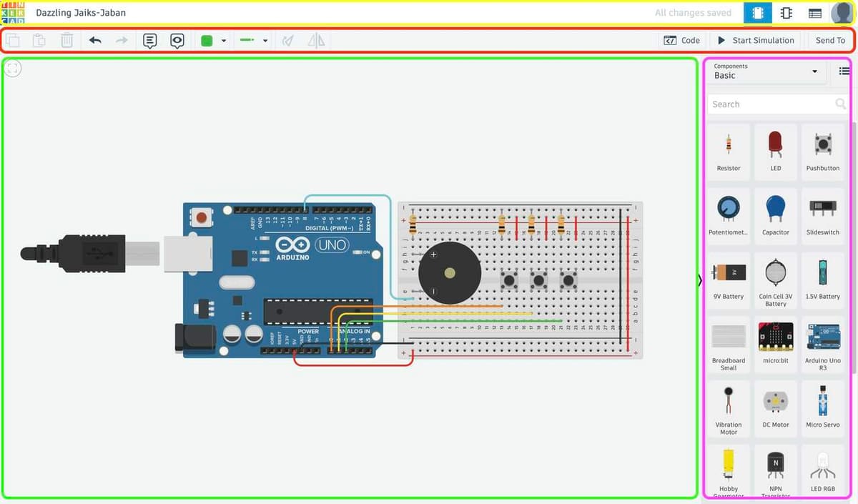Screen dimensions: 858x504
Task: Open the Code editor
Action: point(682,40)
